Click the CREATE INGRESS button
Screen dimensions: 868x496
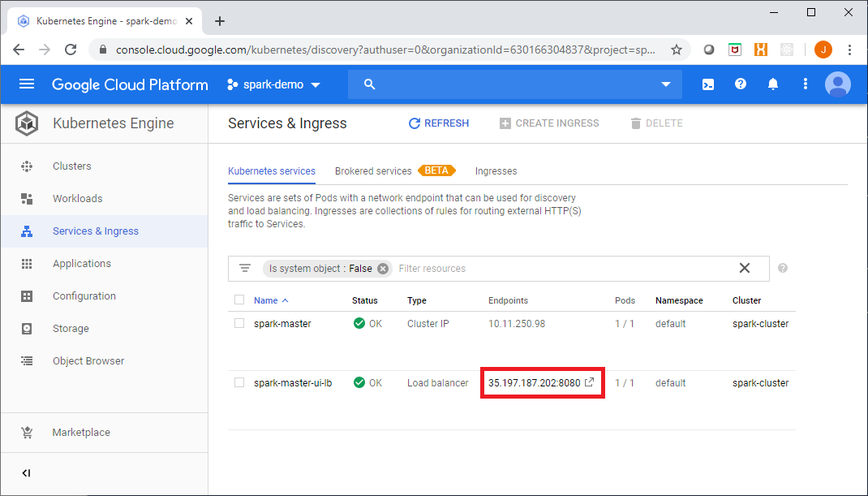549,123
